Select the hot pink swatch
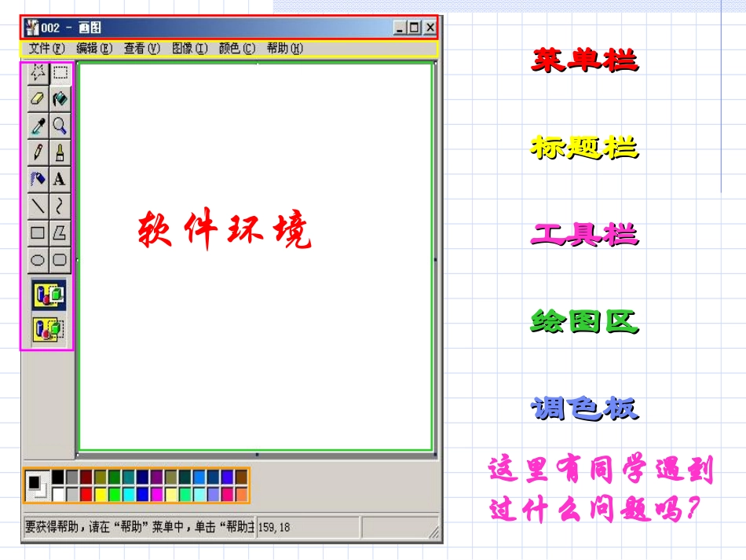746x560 pixels. 228,494
